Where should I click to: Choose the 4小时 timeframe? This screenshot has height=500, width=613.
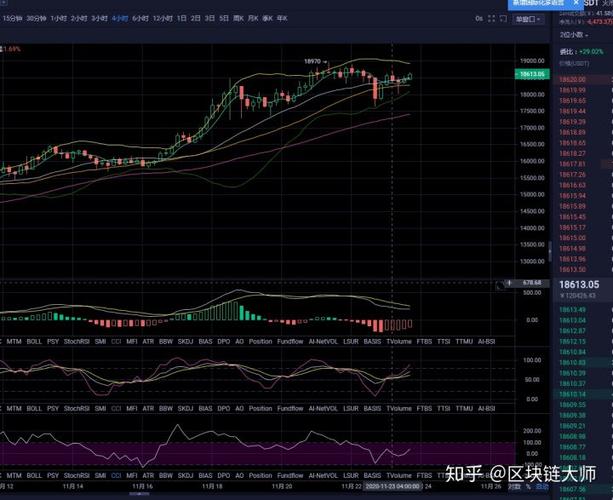[120, 18]
